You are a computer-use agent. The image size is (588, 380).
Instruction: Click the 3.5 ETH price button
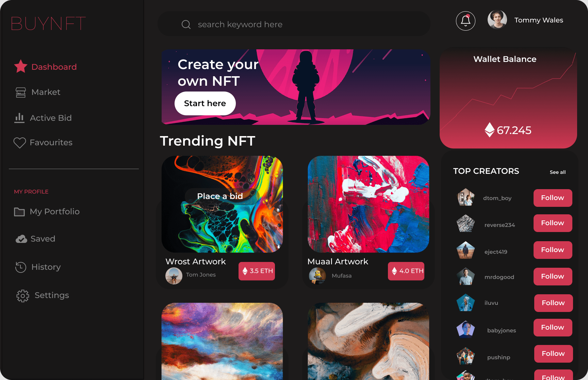coord(257,271)
